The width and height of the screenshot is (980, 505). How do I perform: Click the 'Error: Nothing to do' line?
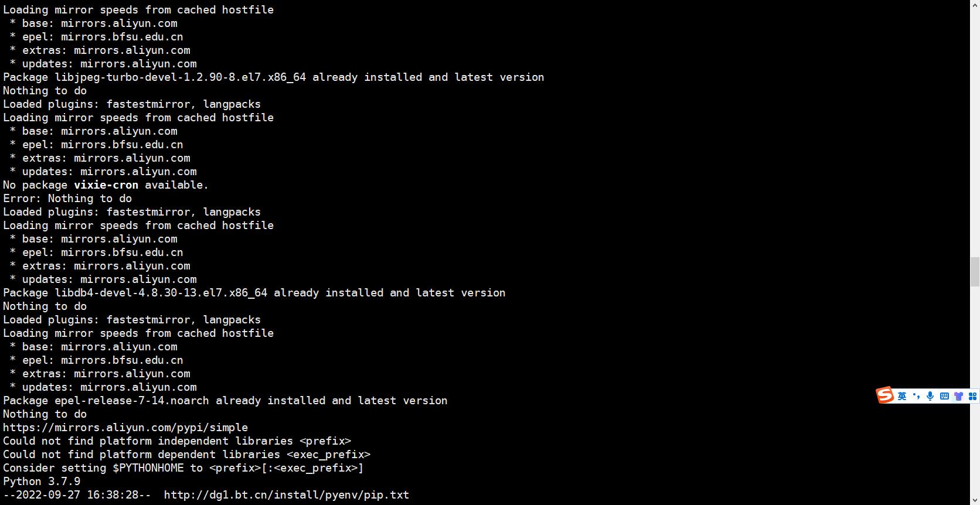click(x=67, y=199)
